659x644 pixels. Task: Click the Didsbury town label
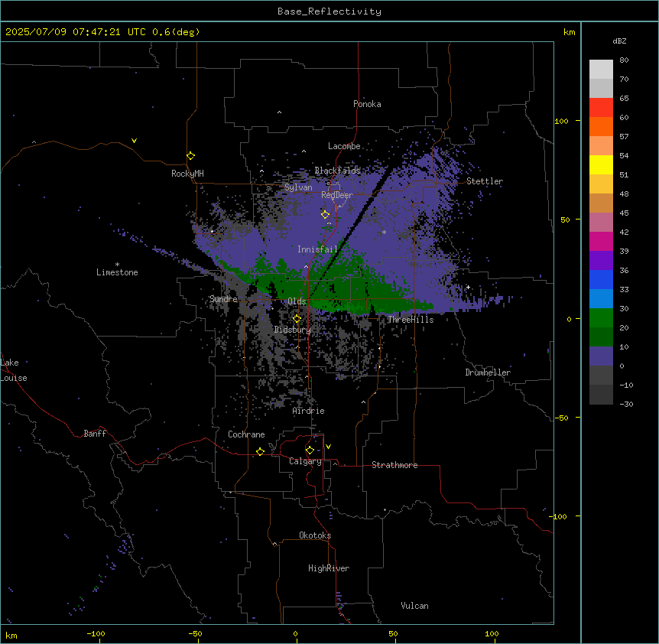pos(293,330)
